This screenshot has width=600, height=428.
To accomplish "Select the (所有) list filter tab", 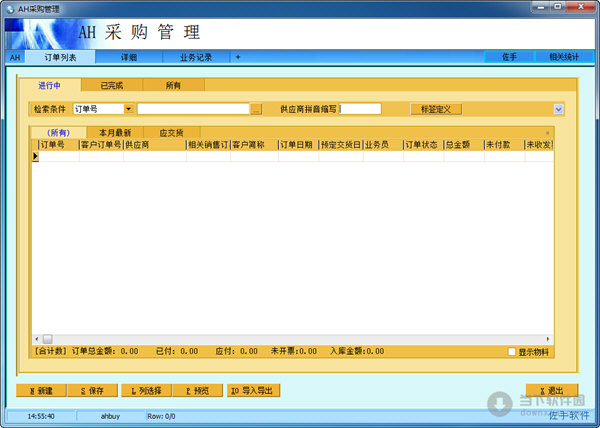I will [x=59, y=133].
